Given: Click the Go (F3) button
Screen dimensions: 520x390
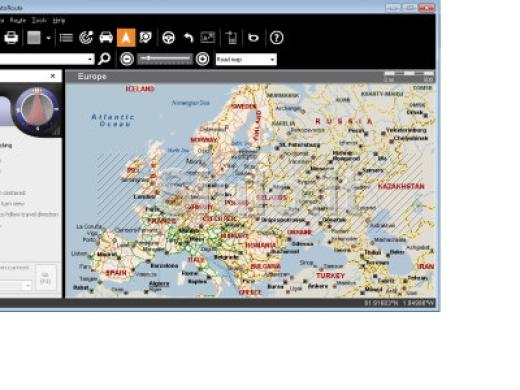Looking at the screenshot, I should point(46,278).
